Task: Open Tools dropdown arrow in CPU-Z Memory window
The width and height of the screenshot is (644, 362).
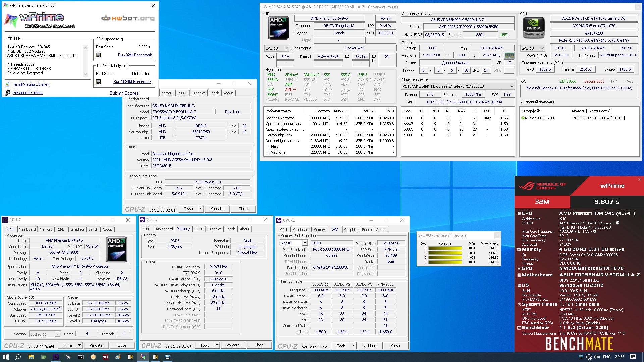Action: (217, 345)
